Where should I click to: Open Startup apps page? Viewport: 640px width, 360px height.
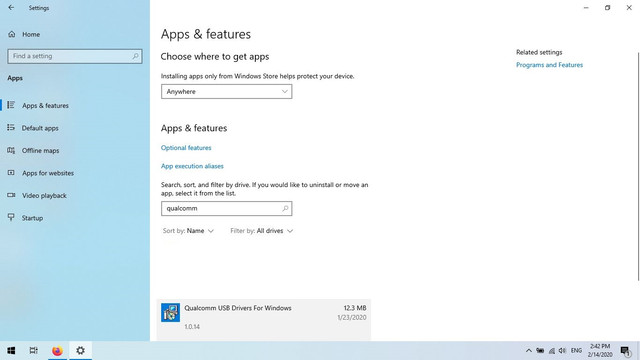pos(75,218)
